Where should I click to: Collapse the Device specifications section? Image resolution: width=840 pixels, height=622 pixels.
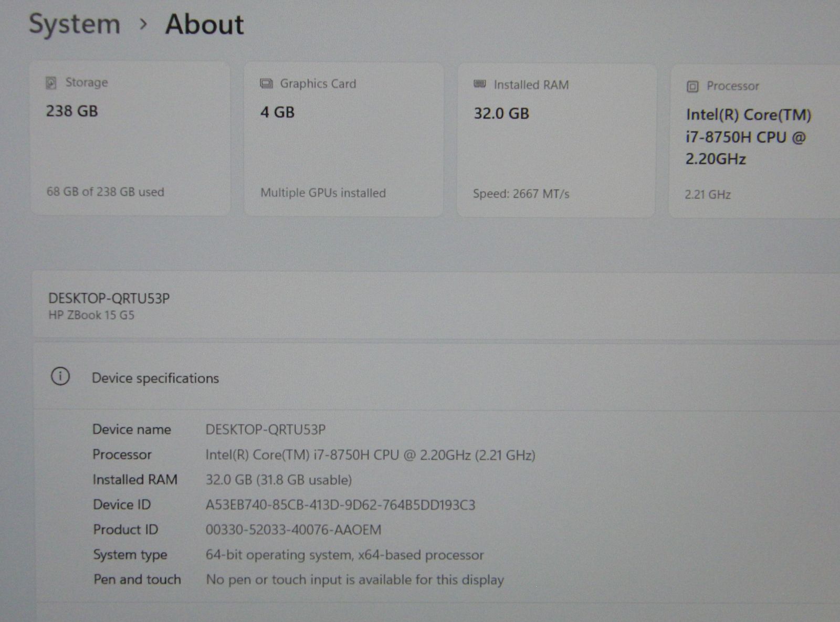155,378
